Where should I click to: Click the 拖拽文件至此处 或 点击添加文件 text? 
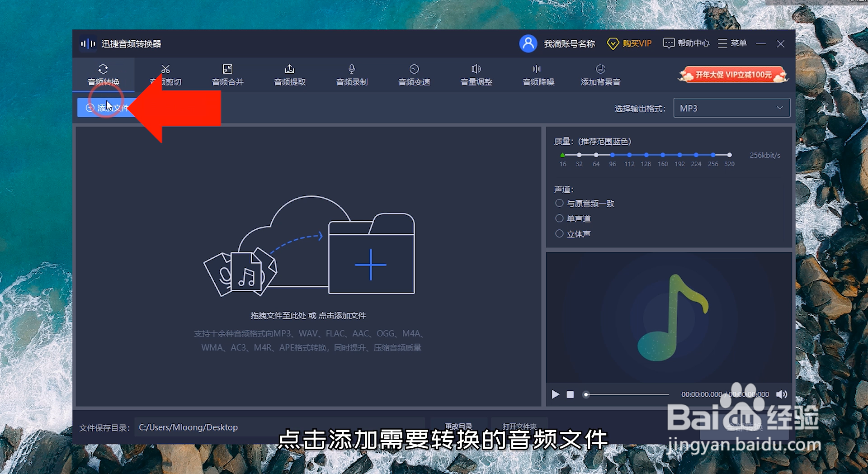tap(308, 316)
